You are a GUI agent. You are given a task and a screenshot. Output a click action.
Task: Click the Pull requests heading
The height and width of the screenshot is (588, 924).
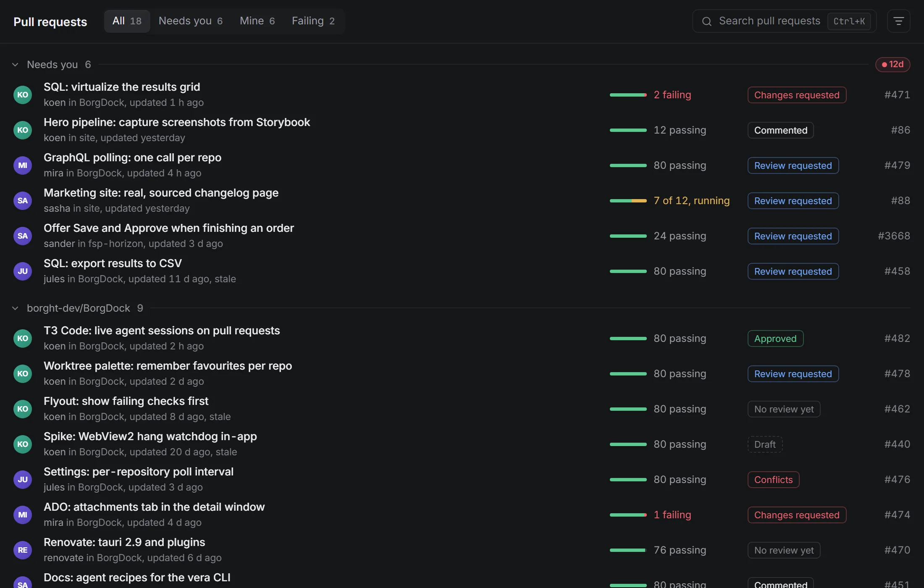tap(50, 22)
